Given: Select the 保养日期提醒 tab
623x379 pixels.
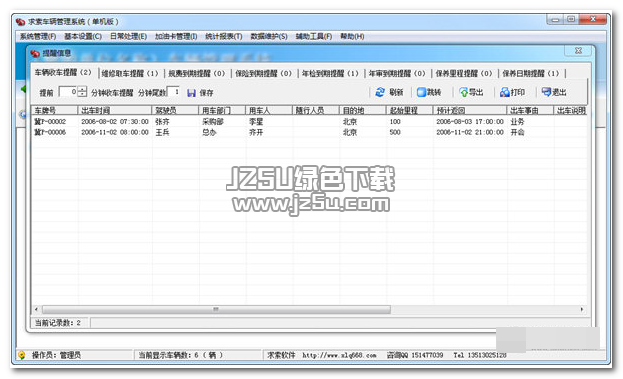Looking at the screenshot, I should click(x=530, y=73).
